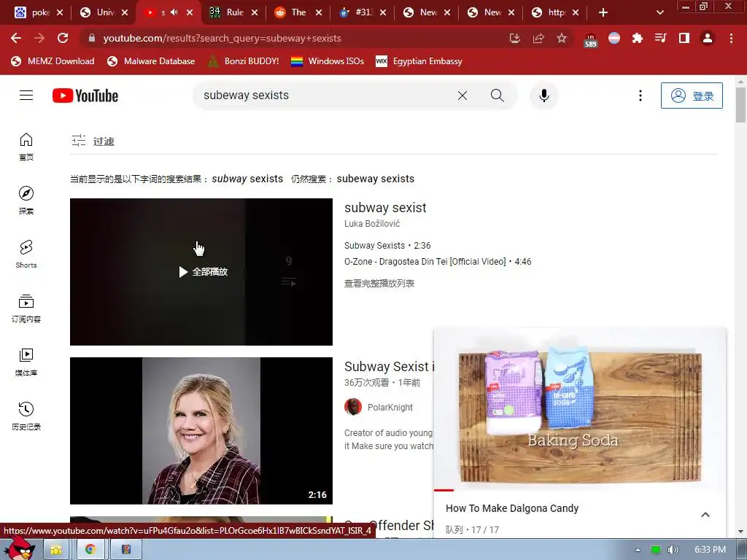
Task: Open Chrome three-dot menu
Action: point(731,38)
